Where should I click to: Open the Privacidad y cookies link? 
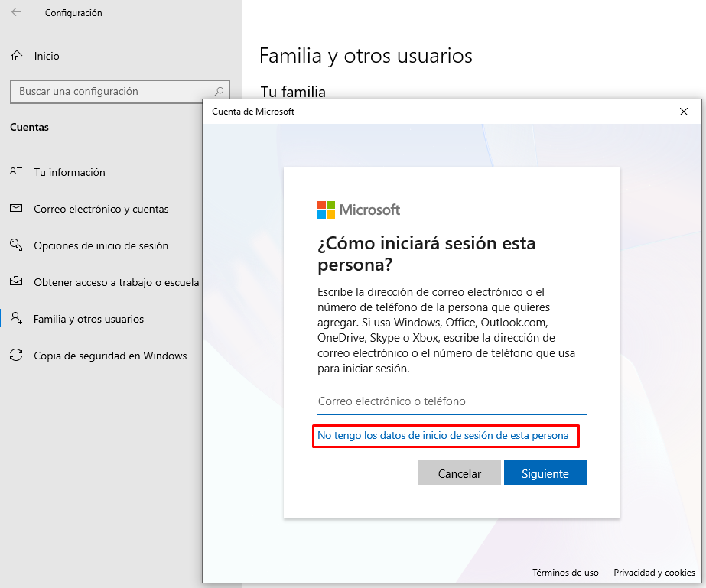[654, 573]
